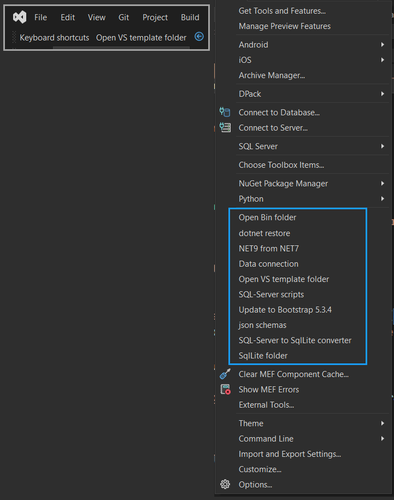Select Get Tools and Features
This screenshot has width=394, height=500.
point(282,11)
